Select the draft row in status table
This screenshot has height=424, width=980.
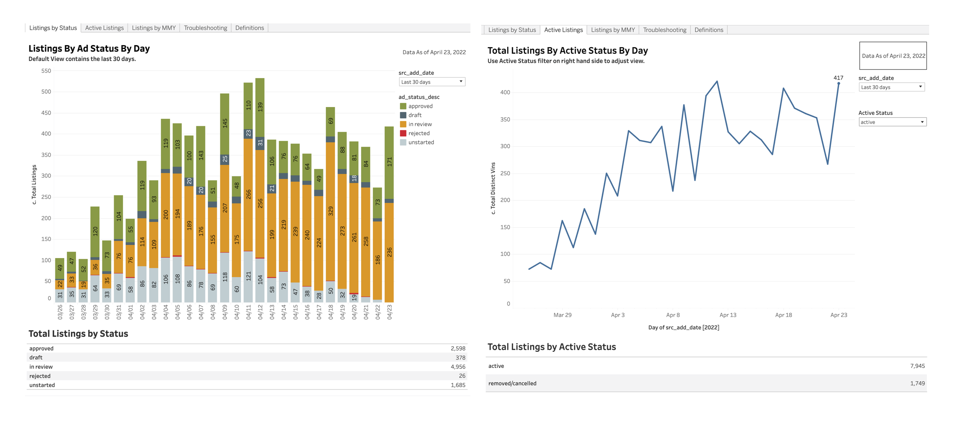(x=247, y=357)
